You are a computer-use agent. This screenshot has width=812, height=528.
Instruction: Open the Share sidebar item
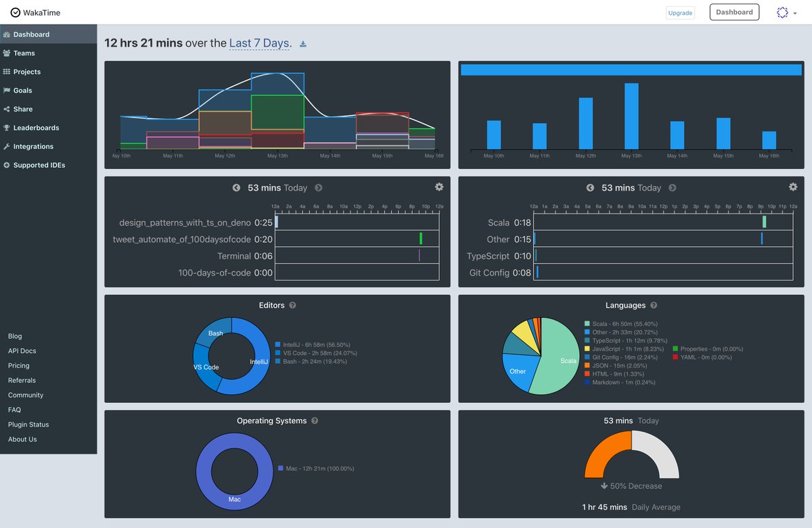pyautogui.click(x=49, y=109)
